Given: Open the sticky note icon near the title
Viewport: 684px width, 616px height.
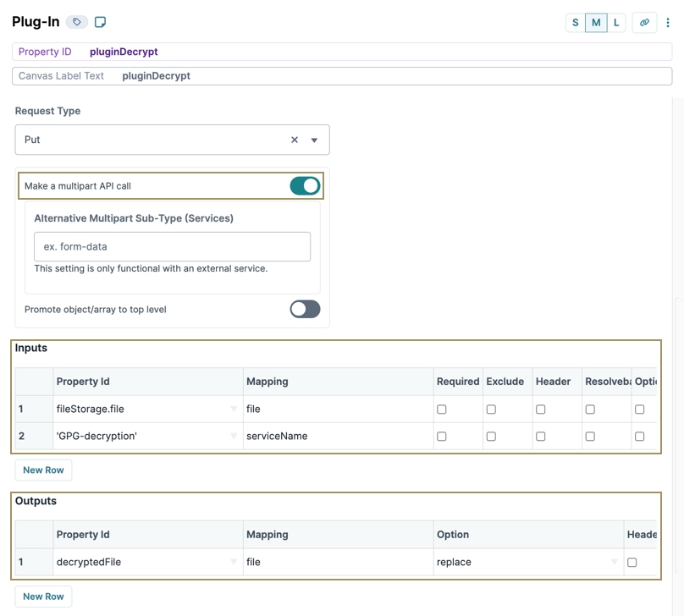Looking at the screenshot, I should click(x=99, y=21).
